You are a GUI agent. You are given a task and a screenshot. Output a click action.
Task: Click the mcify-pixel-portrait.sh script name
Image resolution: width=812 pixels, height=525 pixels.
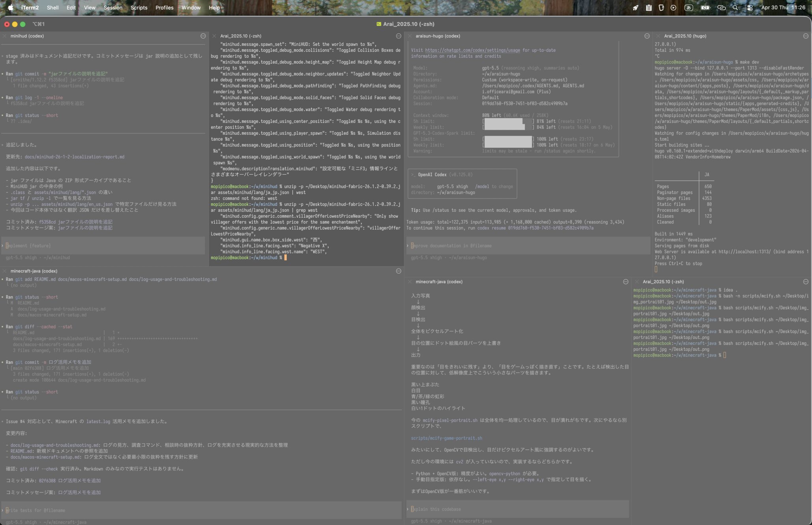click(x=450, y=420)
